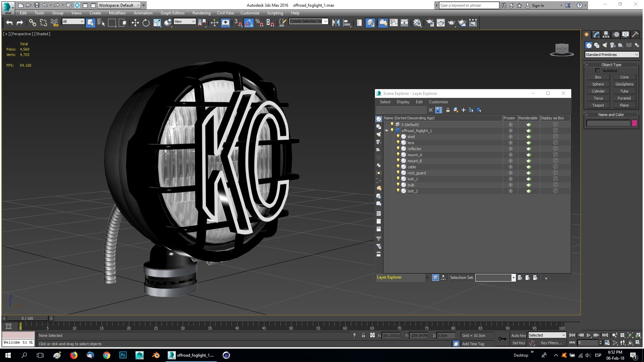Viewport: 644px width, 362px height.
Task: Toggle visibility bulb of lens object
Action: (x=398, y=143)
